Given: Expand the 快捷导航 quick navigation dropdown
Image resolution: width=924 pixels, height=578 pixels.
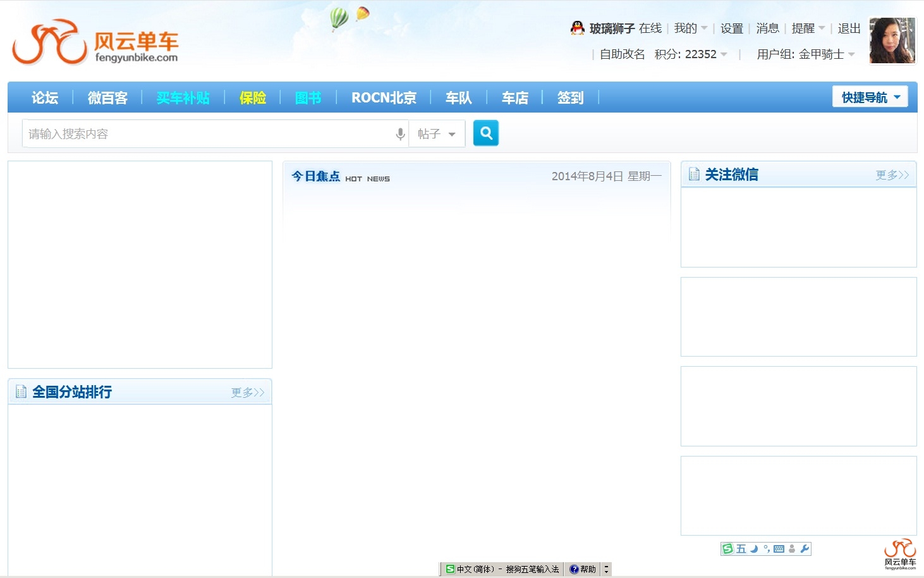Looking at the screenshot, I should pyautogui.click(x=870, y=97).
